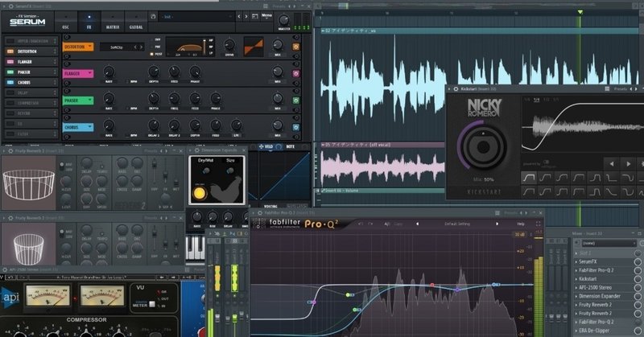Click the API-2500 METER switch
The image size is (644, 337).
[x=152, y=304]
